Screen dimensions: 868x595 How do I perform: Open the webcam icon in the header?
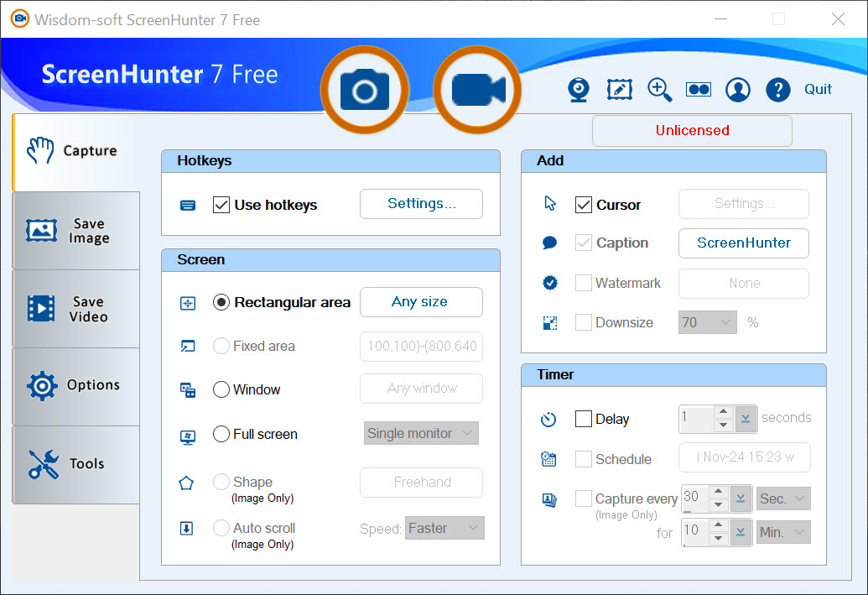579,90
